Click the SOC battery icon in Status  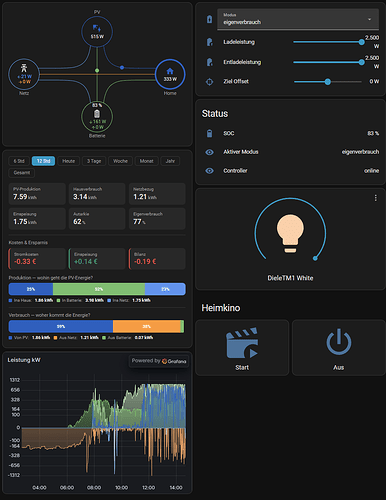pos(209,133)
